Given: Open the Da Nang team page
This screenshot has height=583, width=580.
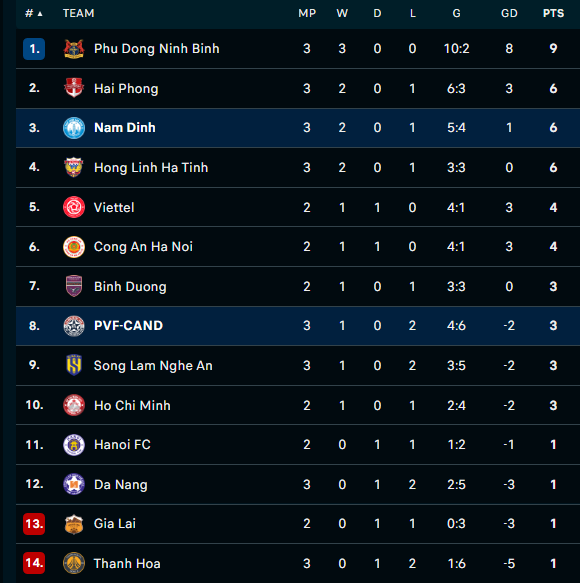Looking at the screenshot, I should [x=120, y=484].
